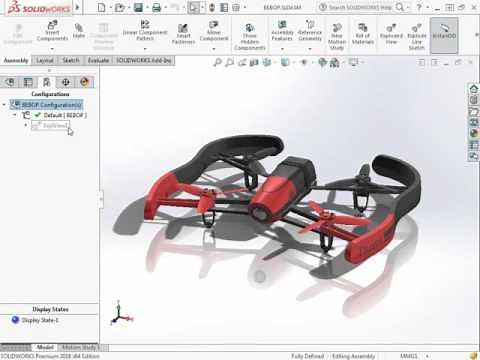Click Zoom to Fit magnifier icon

(217, 62)
